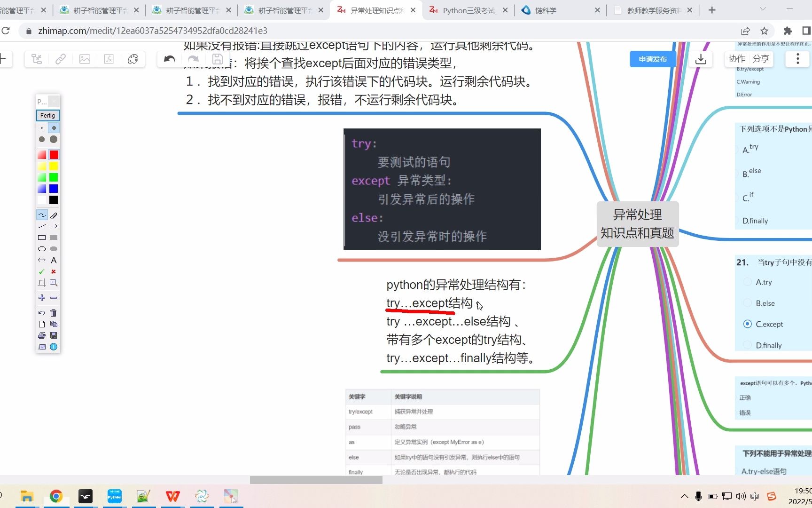Open the formula (fx) tool in the toolbar
Viewport: 812px width, 508px height.
109,59
